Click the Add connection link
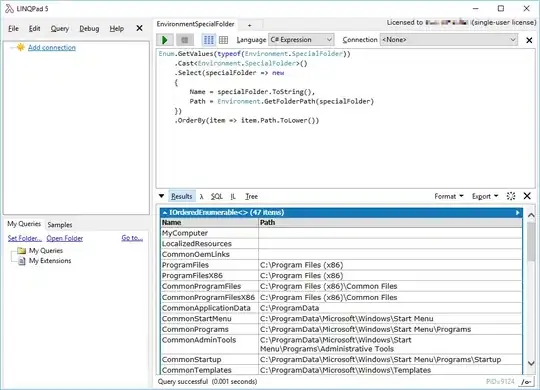The height and width of the screenshot is (390, 540). (52, 48)
